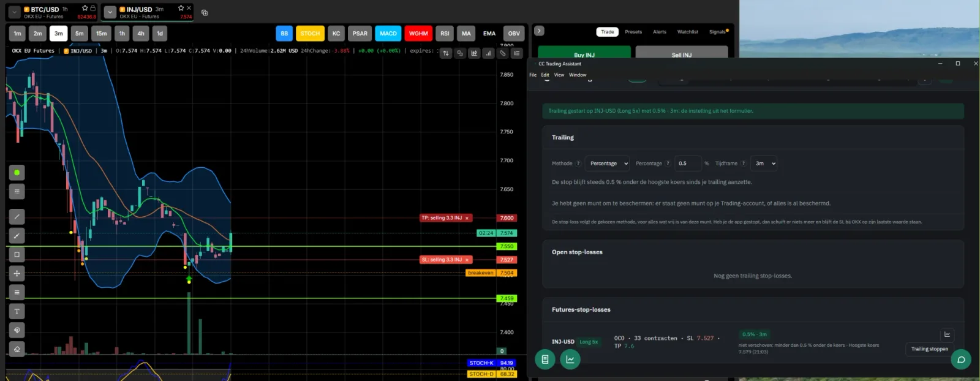980x381 pixels.
Task: Open the Signals tab
Action: [x=718, y=32]
